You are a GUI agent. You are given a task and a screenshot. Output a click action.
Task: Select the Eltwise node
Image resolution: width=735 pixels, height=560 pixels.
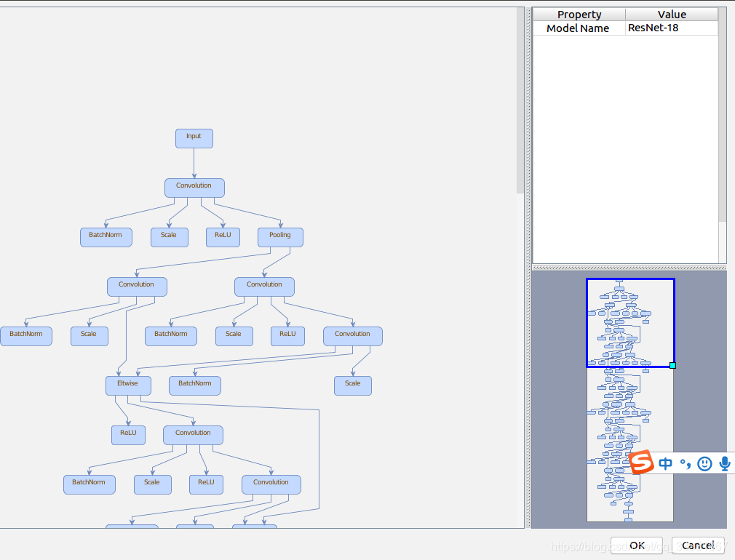click(x=128, y=385)
